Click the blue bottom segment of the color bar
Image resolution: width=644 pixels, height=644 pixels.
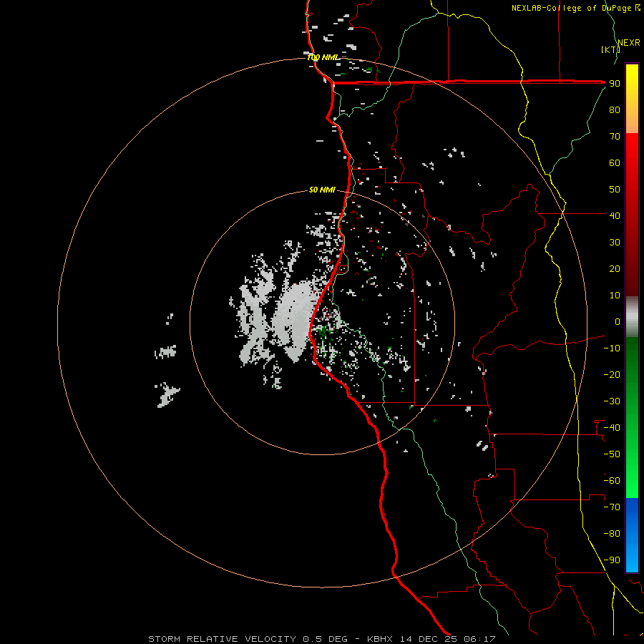[x=632, y=535]
